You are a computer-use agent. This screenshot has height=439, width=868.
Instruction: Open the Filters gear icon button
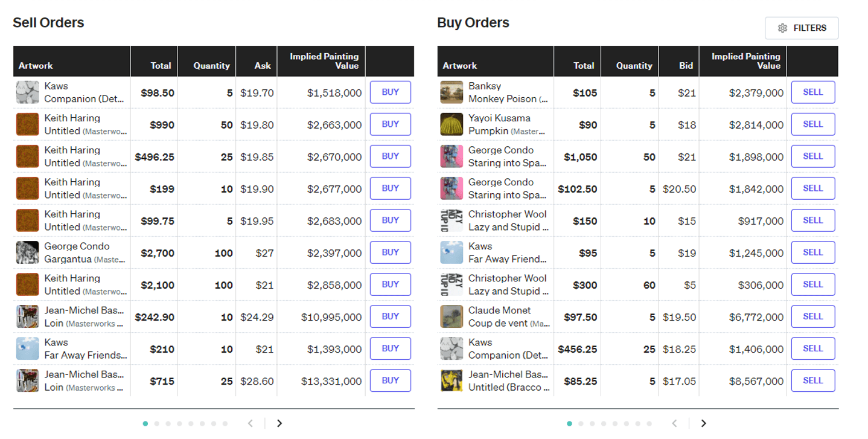coord(801,28)
